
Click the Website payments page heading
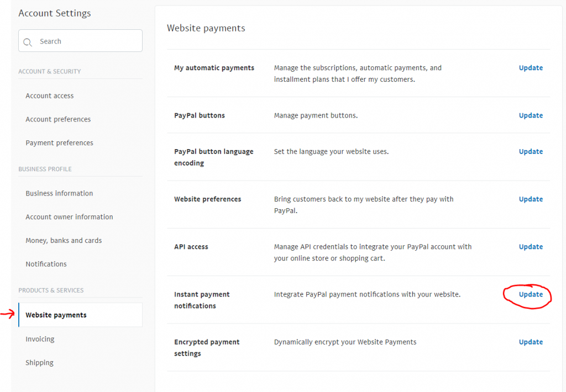coord(206,28)
